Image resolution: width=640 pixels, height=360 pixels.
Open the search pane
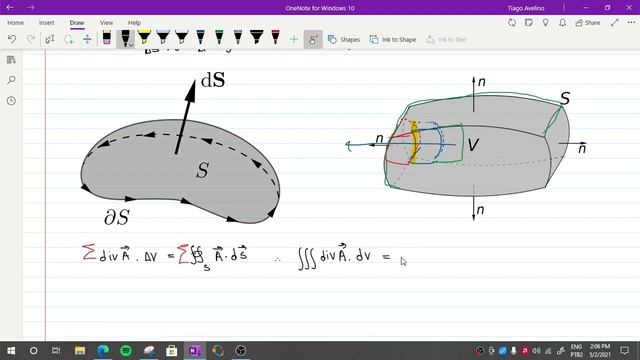coord(11,80)
